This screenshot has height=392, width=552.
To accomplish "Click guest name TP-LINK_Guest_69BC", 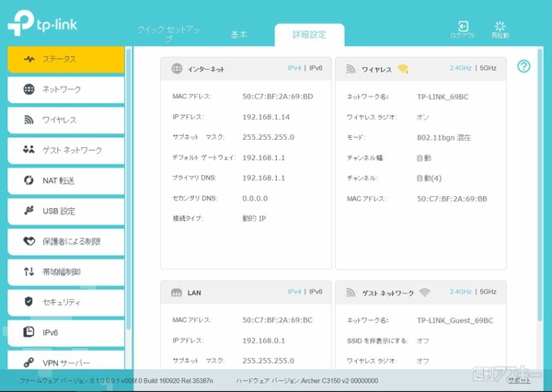I will [x=454, y=320].
